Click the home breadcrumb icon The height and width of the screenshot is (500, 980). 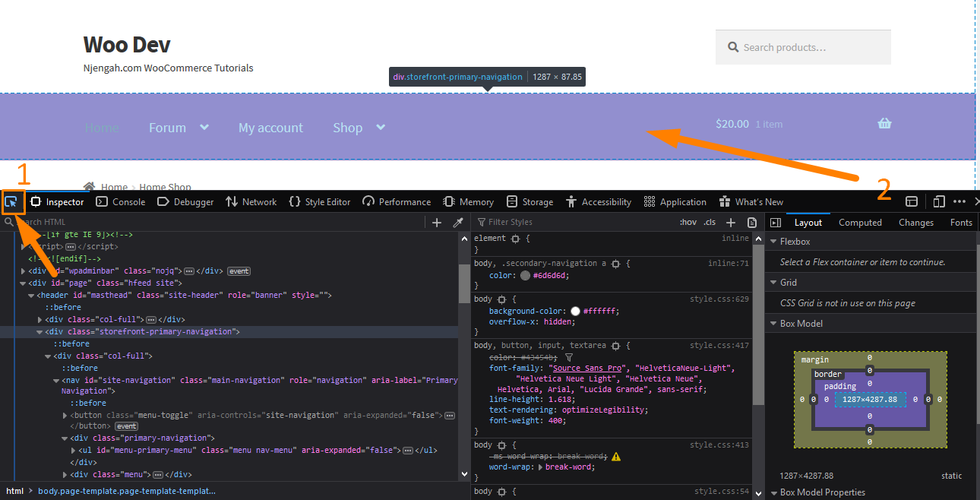pyautogui.click(x=90, y=187)
